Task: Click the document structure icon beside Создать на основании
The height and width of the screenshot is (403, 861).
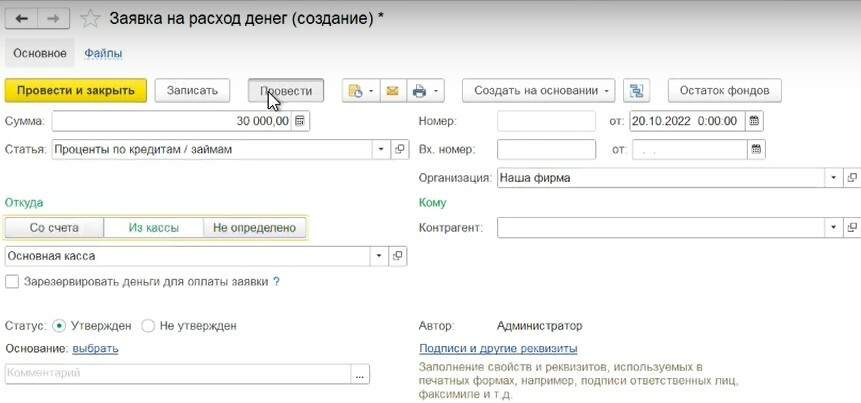Action: (637, 91)
